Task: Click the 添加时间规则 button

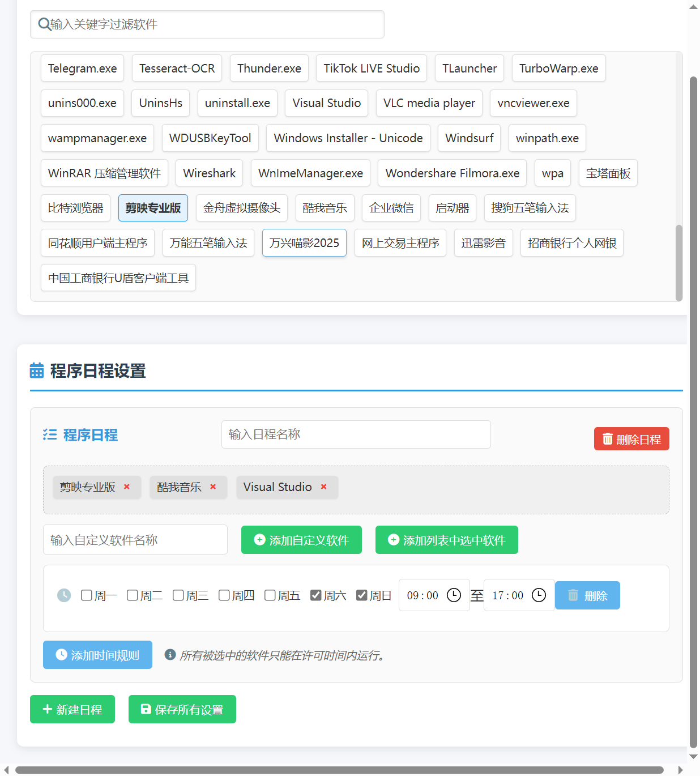Action: 97,655
